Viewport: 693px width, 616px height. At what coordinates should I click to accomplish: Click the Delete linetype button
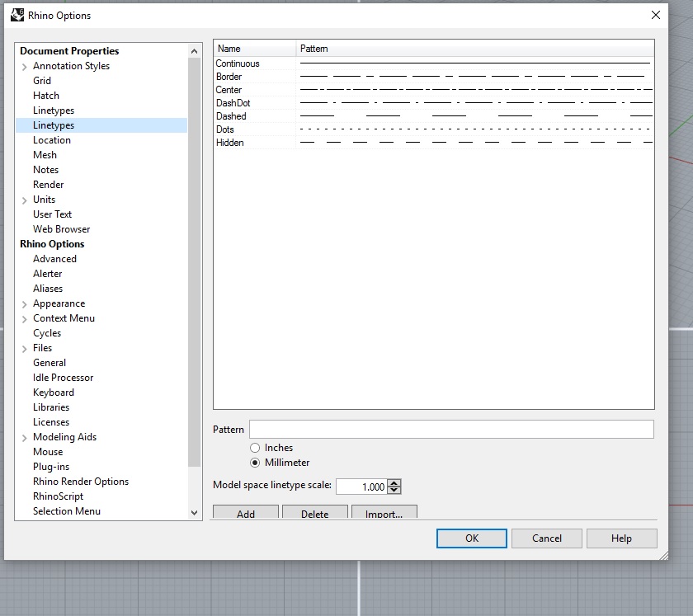[x=314, y=513]
